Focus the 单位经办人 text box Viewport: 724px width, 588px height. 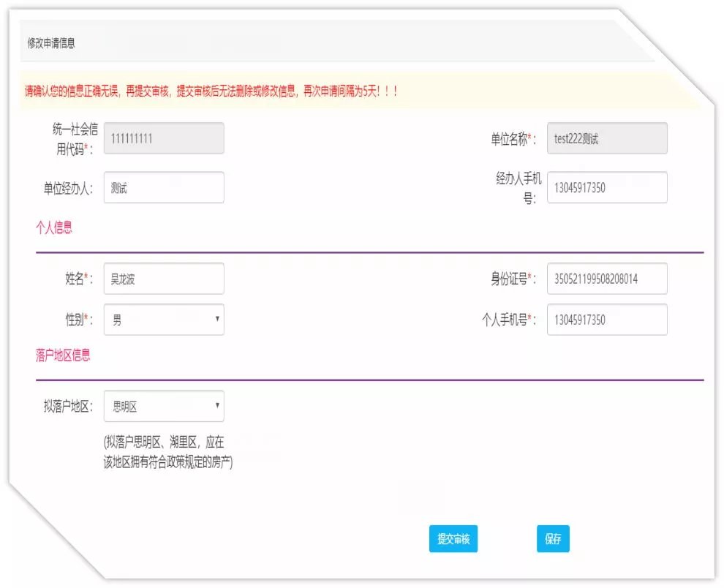pyautogui.click(x=164, y=188)
